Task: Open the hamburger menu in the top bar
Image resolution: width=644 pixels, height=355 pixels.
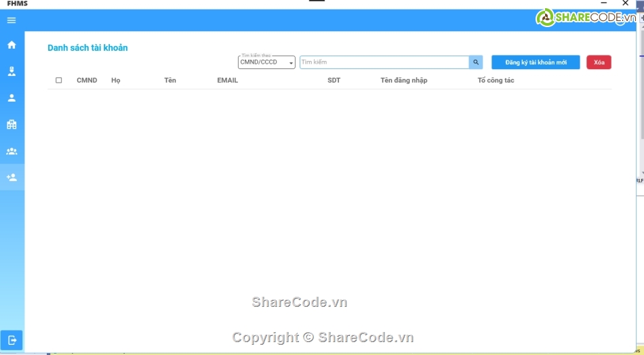Action: point(12,20)
